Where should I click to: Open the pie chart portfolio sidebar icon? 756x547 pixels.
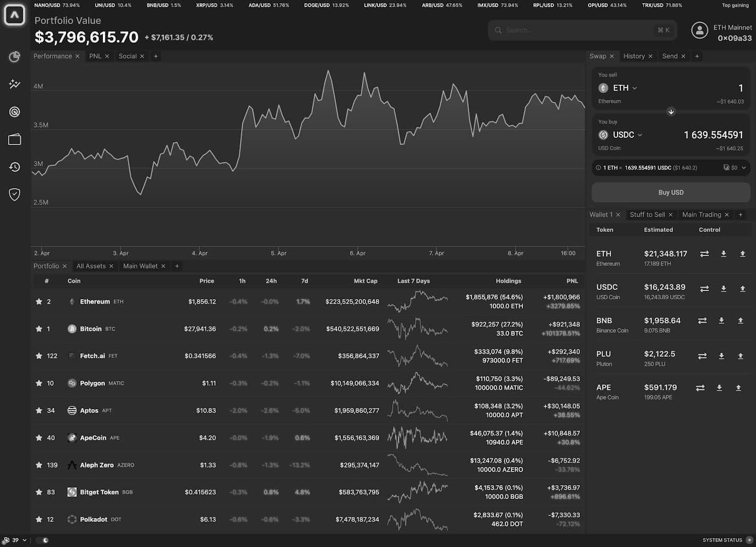pyautogui.click(x=15, y=56)
